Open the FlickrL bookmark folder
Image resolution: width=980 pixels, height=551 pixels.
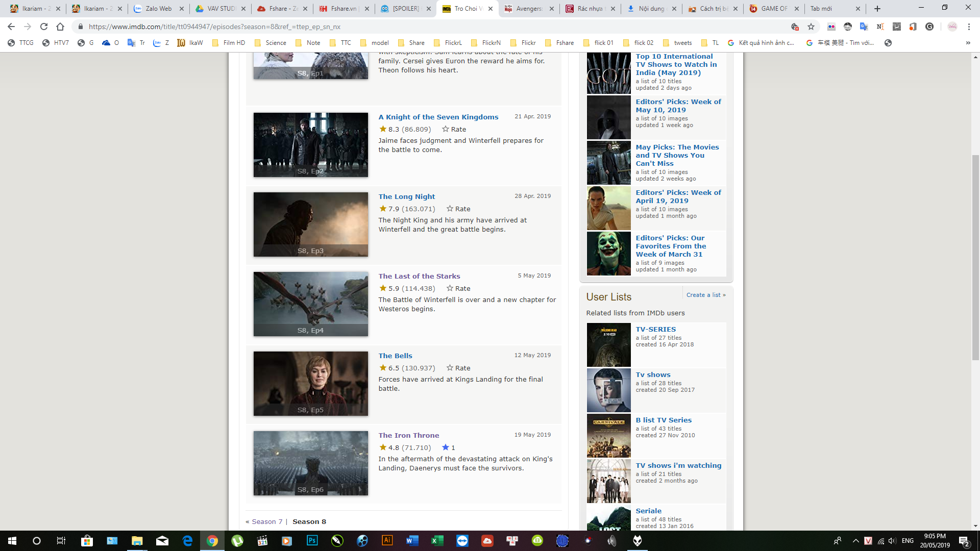(448, 43)
